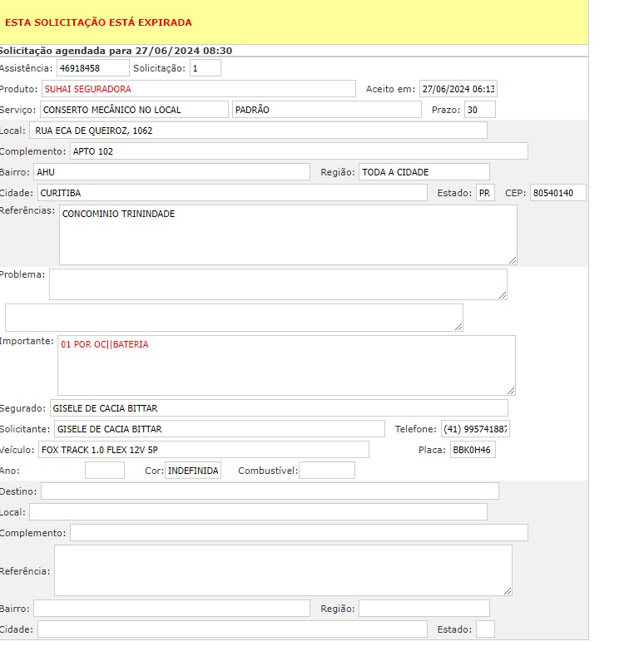
Task: Click the Cidade field CURITIBA
Action: (x=232, y=193)
